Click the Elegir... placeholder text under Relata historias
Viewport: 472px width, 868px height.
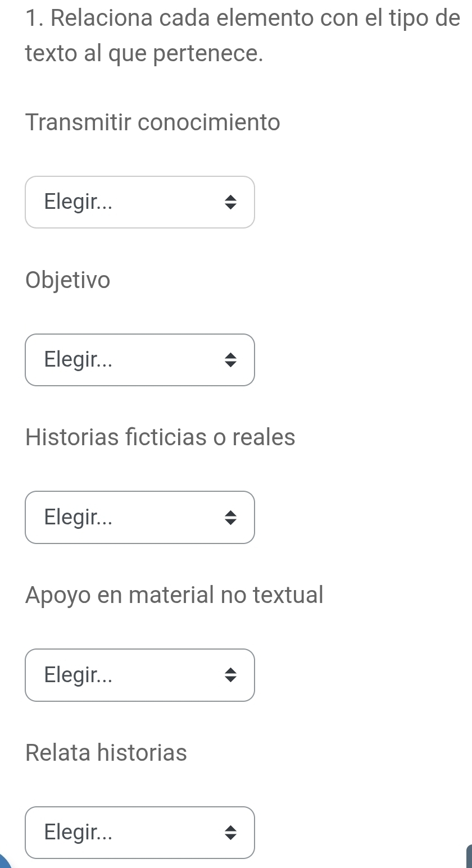click(x=79, y=832)
